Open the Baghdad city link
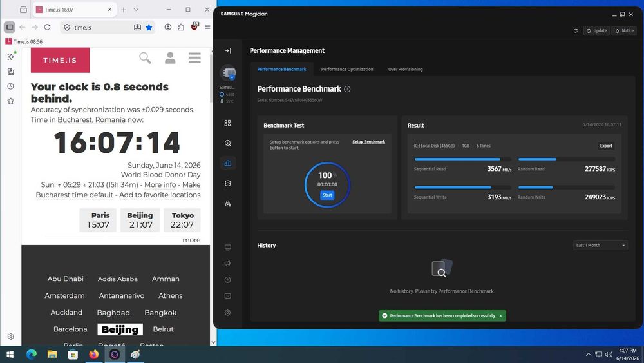Image resolution: width=644 pixels, height=363 pixels. [113, 313]
